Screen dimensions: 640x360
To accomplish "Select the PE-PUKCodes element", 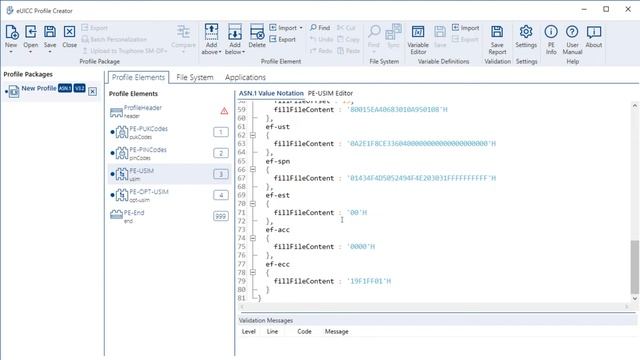I will click(169, 132).
